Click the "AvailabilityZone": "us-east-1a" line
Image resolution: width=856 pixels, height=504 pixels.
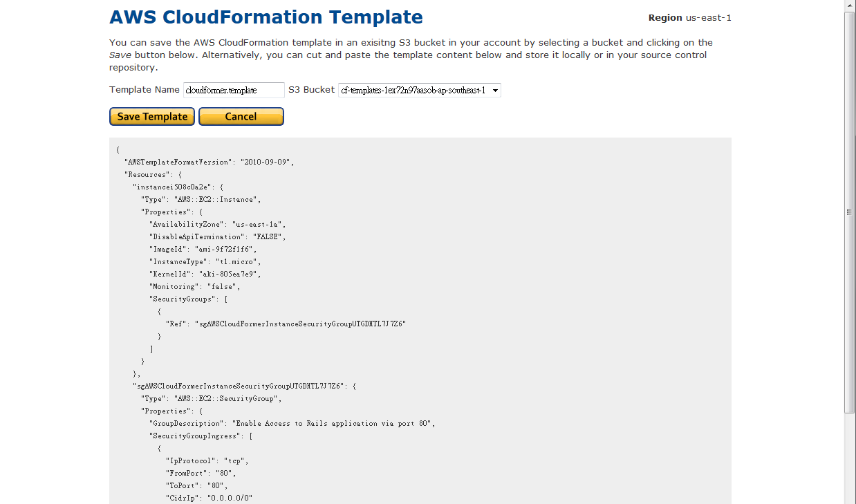pos(218,224)
